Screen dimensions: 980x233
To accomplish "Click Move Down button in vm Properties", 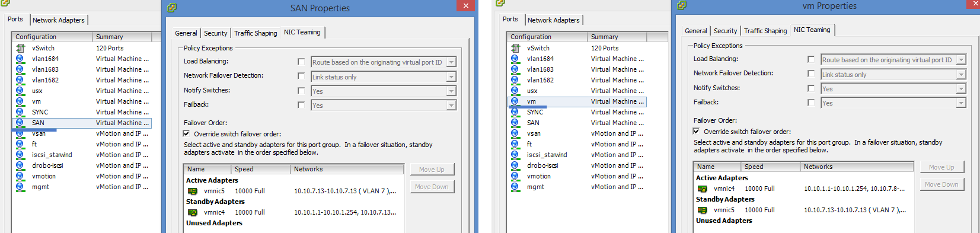I will (941, 184).
